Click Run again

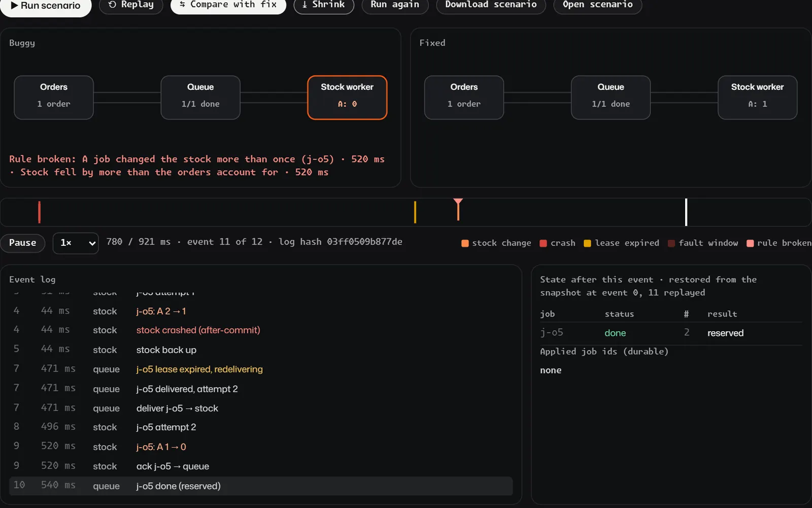pos(395,5)
